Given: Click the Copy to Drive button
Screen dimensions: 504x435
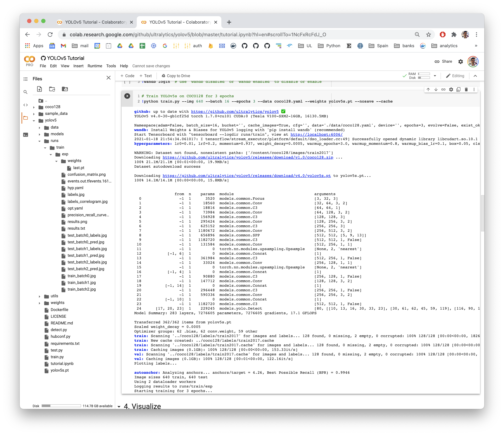Looking at the screenshot, I should click(x=176, y=76).
